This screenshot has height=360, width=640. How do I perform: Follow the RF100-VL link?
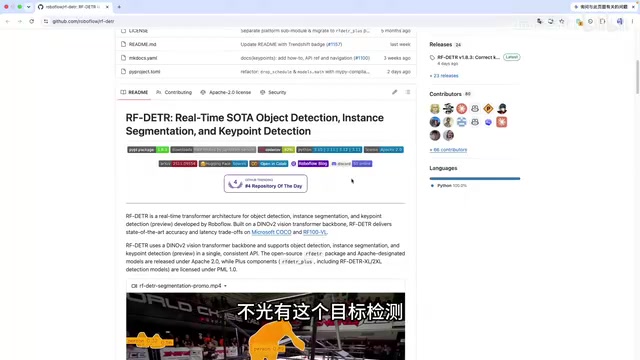[315, 232]
